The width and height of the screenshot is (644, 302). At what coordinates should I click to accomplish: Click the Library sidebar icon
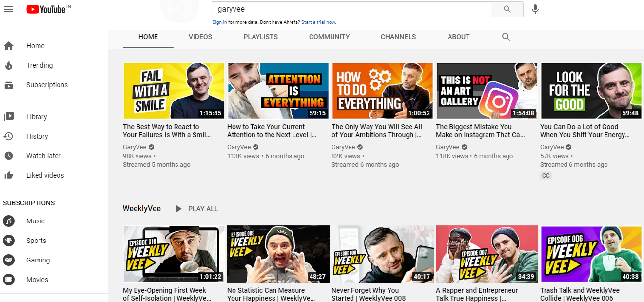tap(8, 117)
